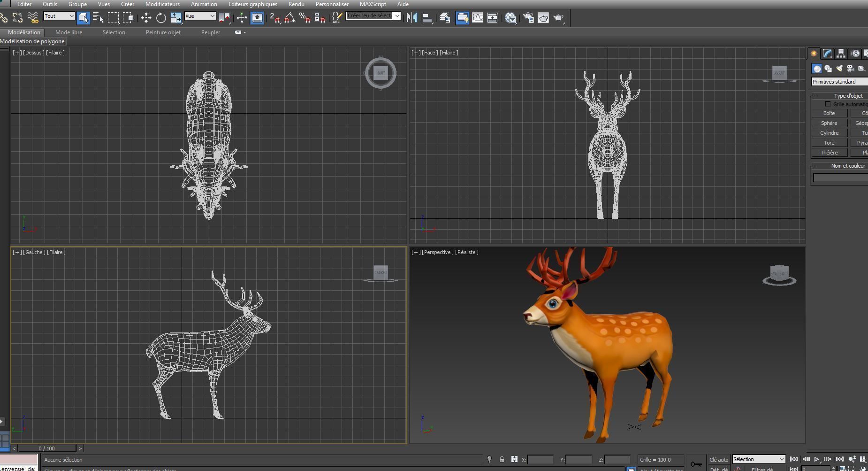Open the Hierarchy command panel tab

point(841,54)
